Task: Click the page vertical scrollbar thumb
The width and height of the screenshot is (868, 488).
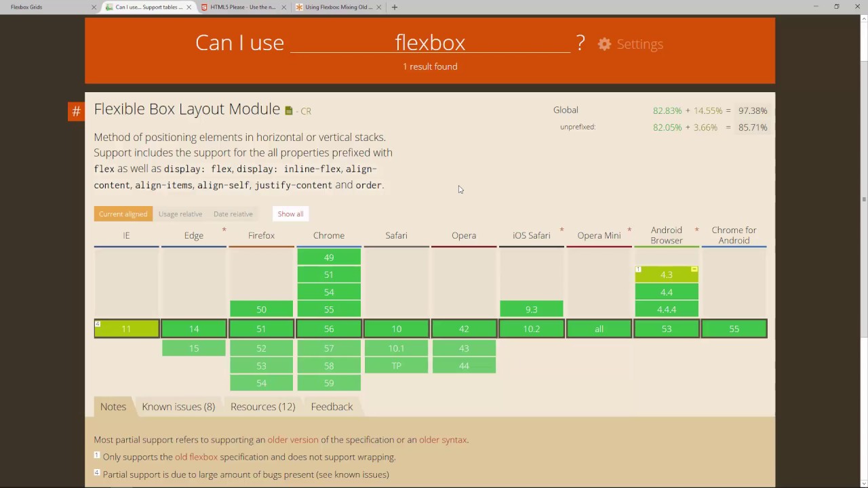Action: tap(863, 199)
